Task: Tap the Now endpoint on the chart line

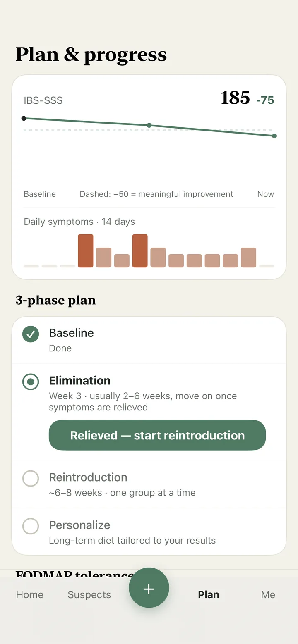Action: click(274, 136)
